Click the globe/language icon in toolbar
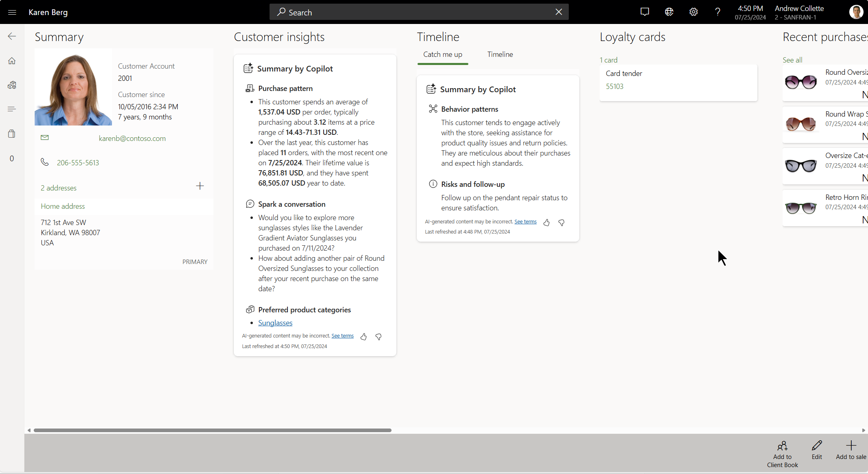Screen dimensions: 868x474 669,12
